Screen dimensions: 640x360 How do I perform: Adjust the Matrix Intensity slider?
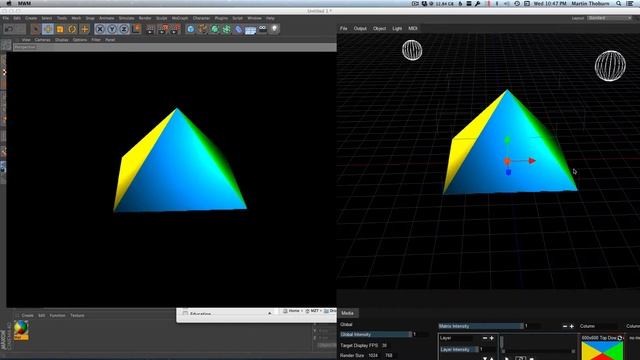click(481, 326)
